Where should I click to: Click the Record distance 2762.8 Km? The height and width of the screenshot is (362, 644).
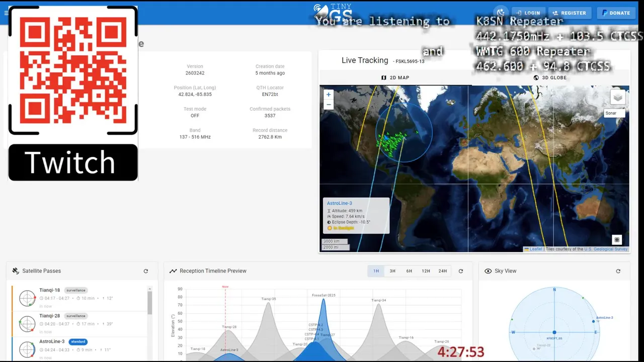click(270, 137)
